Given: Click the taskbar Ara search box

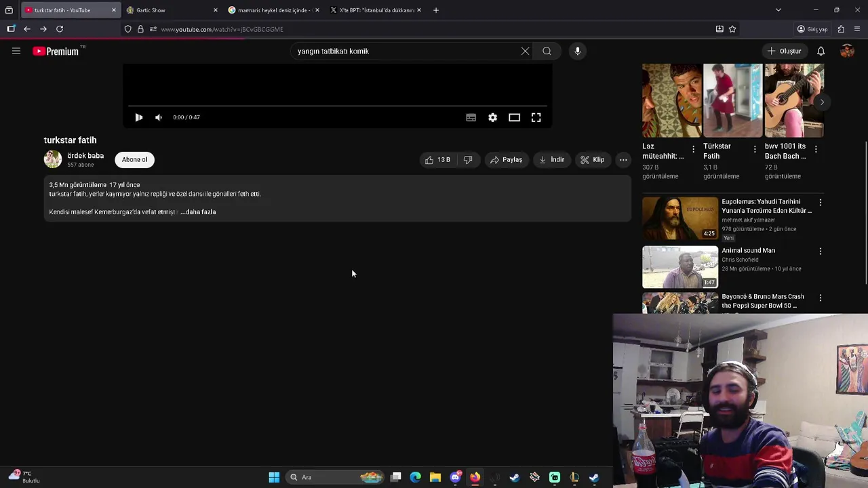Looking at the screenshot, I should 336,477.
